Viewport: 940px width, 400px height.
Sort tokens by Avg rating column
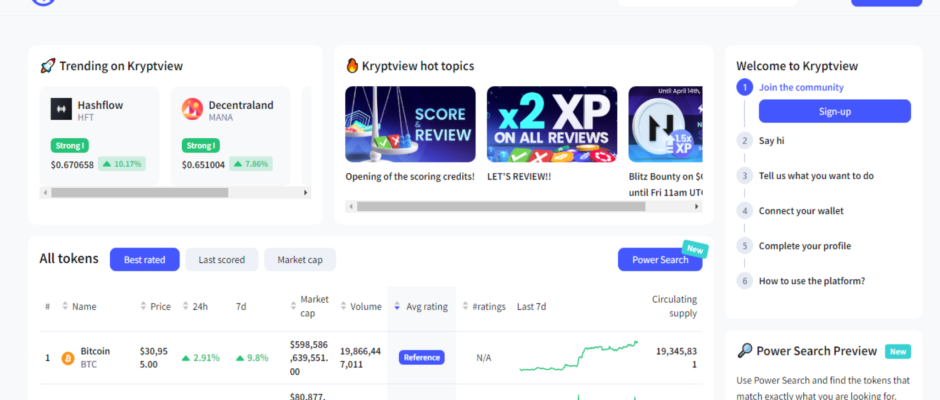[x=421, y=306]
